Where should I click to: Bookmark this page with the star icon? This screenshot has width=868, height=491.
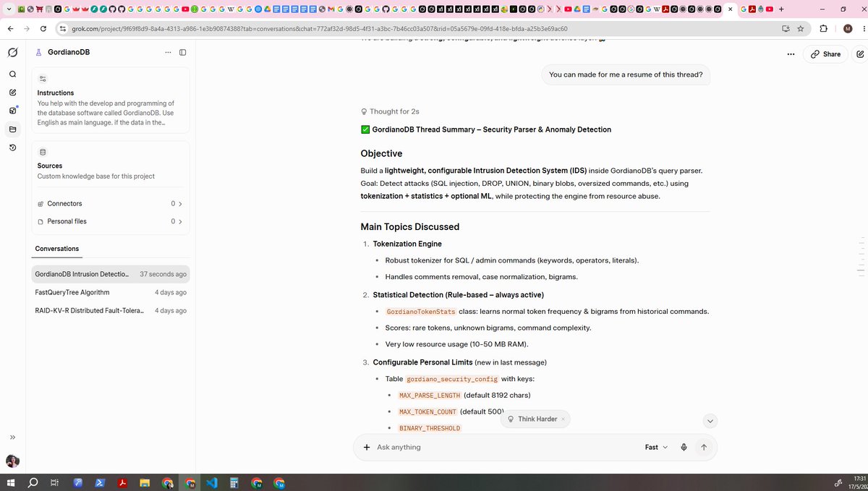(800, 28)
